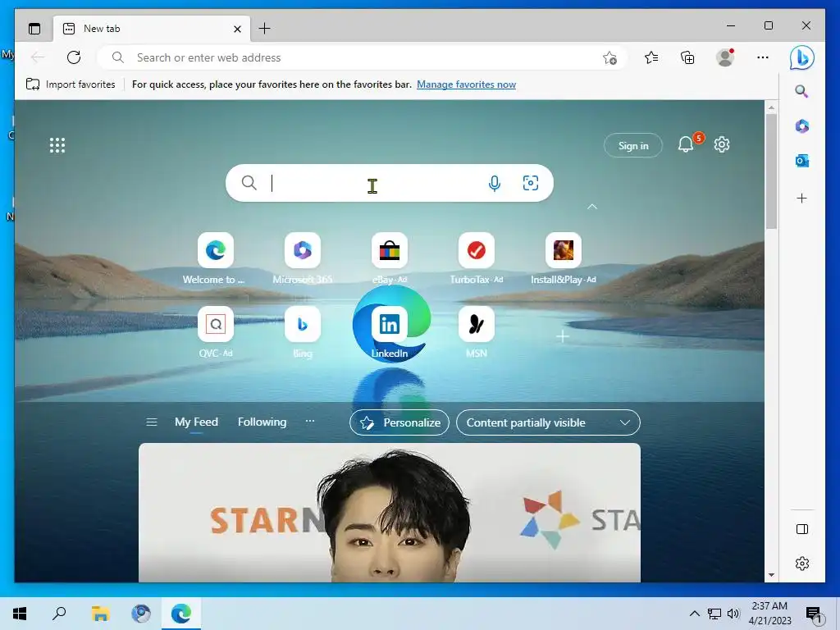
Task: Expand the Content partially visible dropdown
Action: [548, 422]
